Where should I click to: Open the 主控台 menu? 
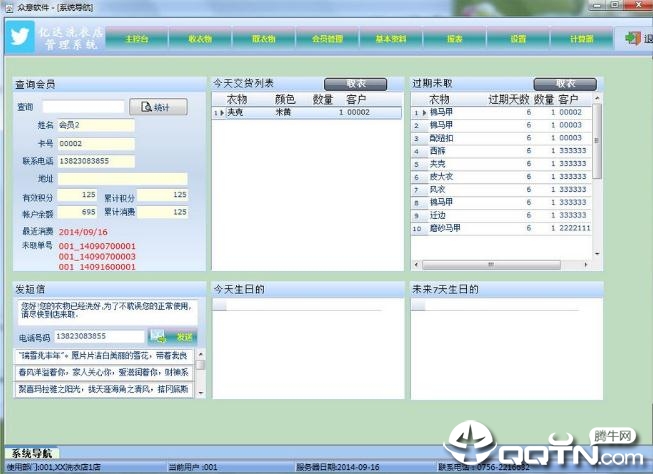(x=137, y=39)
